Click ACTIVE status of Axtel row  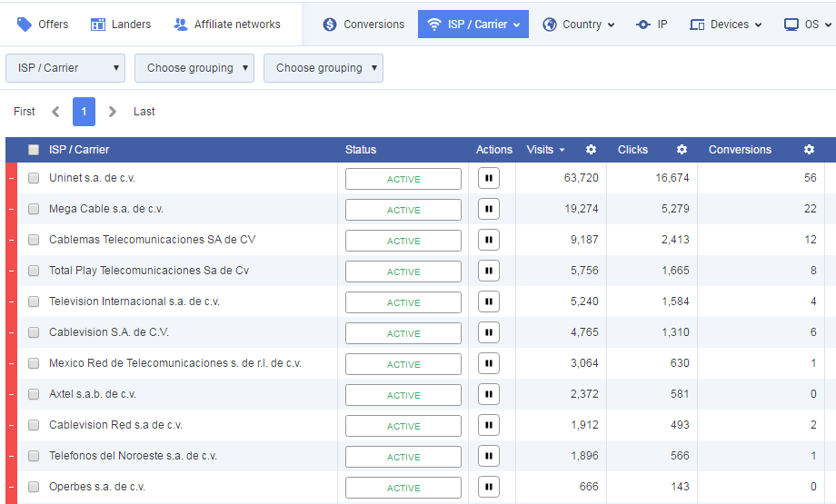point(403,395)
